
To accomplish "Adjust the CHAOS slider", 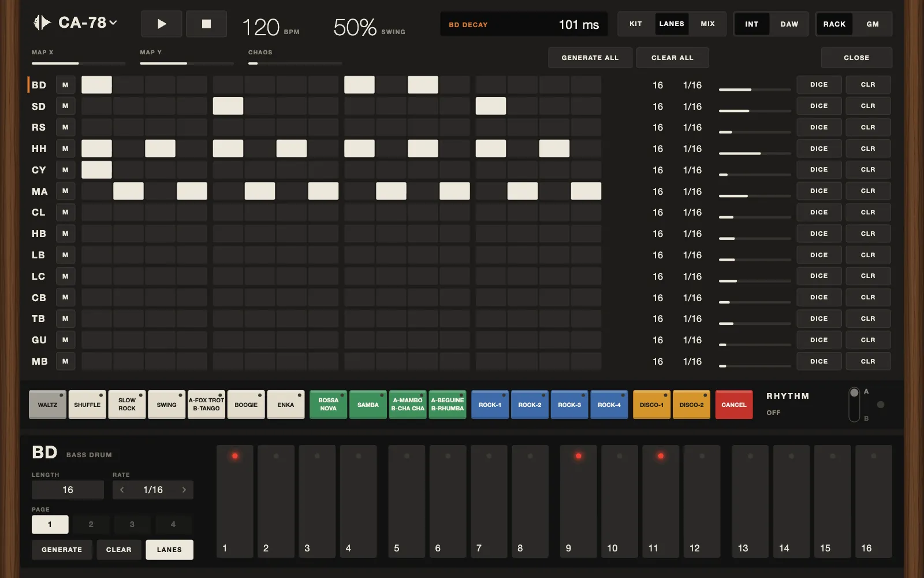I will pos(295,63).
